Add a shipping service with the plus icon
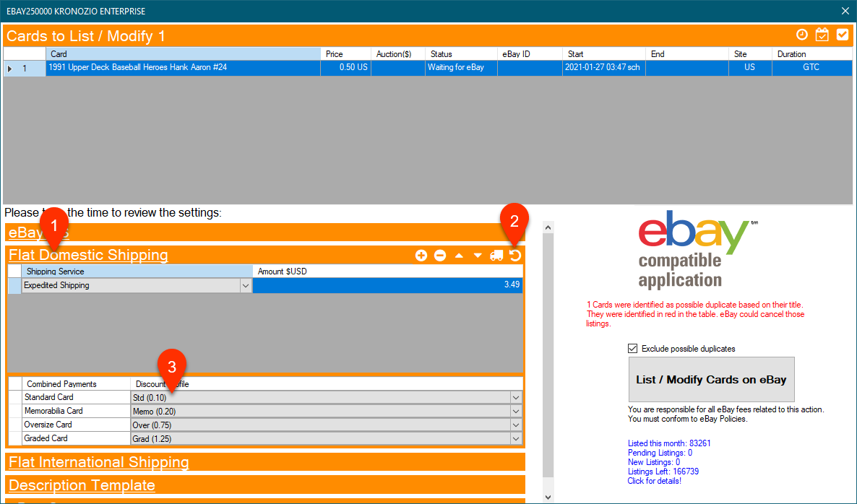Screen dimensions: 857x504 coord(421,256)
